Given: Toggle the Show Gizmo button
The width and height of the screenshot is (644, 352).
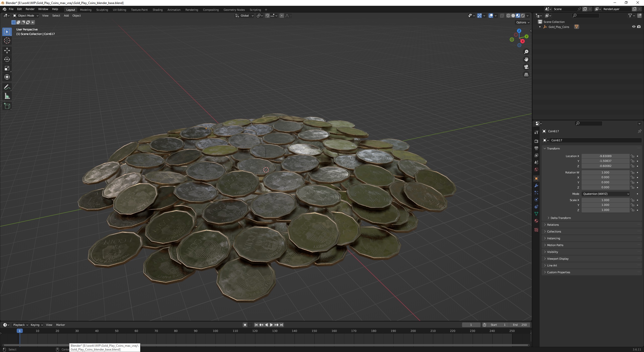Looking at the screenshot, I should coord(479,16).
